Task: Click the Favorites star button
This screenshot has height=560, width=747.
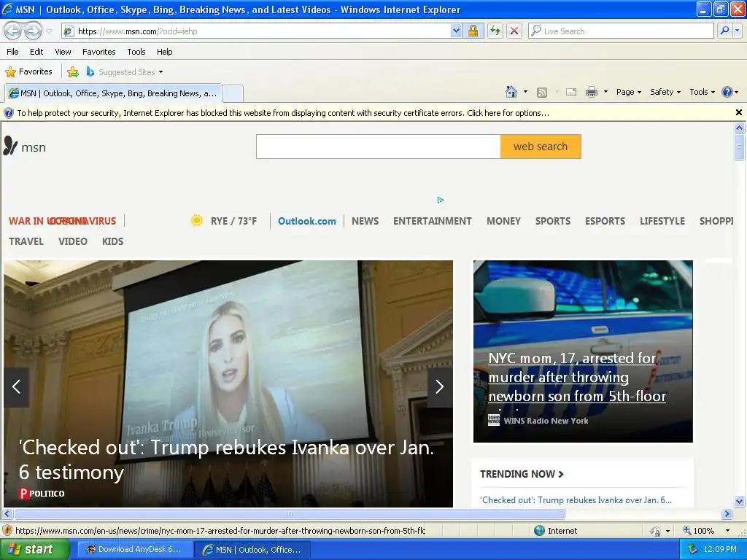Action: (x=28, y=72)
